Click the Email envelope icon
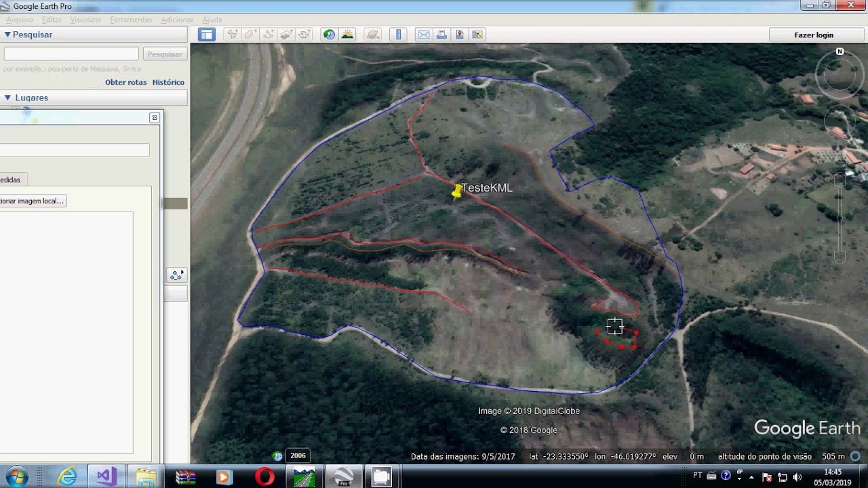This screenshot has width=868, height=488. 424,35
